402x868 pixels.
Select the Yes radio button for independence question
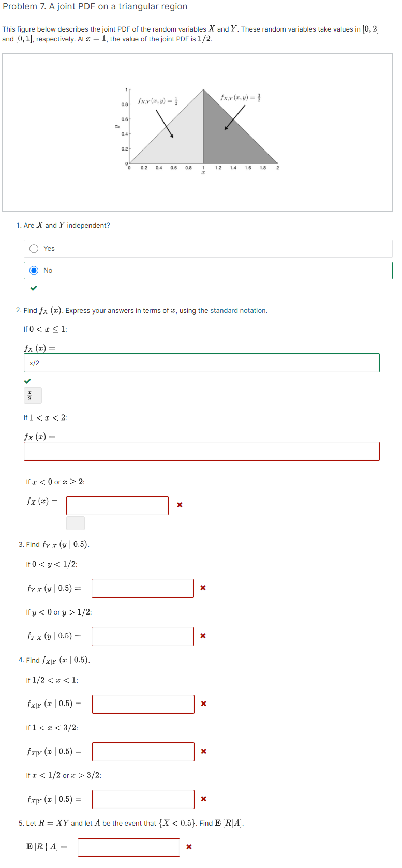pos(34,248)
